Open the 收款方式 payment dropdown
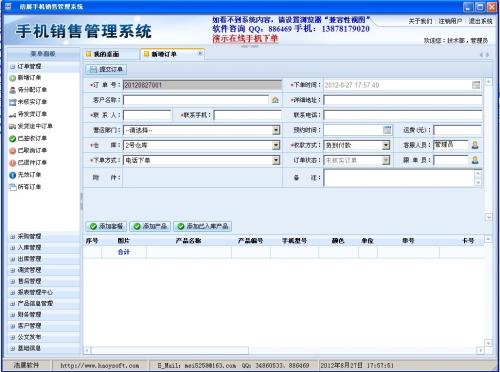The width and height of the screenshot is (500, 372). (386, 145)
